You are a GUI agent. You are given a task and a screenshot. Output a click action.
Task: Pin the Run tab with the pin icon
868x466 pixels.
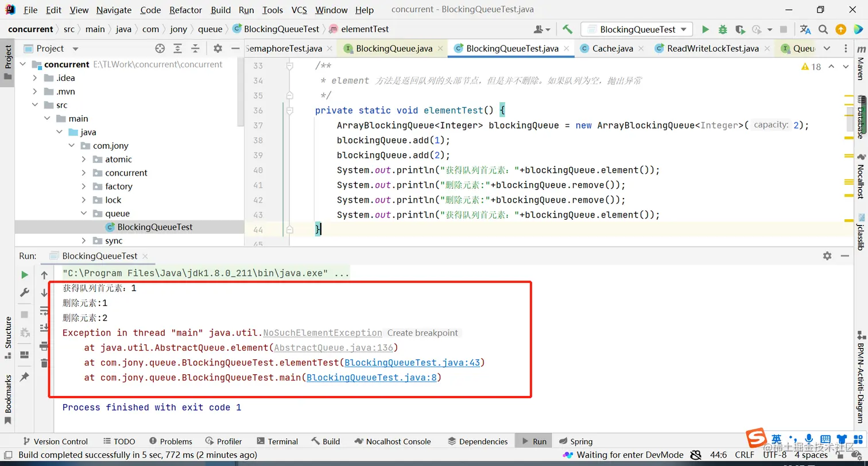pos(25,376)
